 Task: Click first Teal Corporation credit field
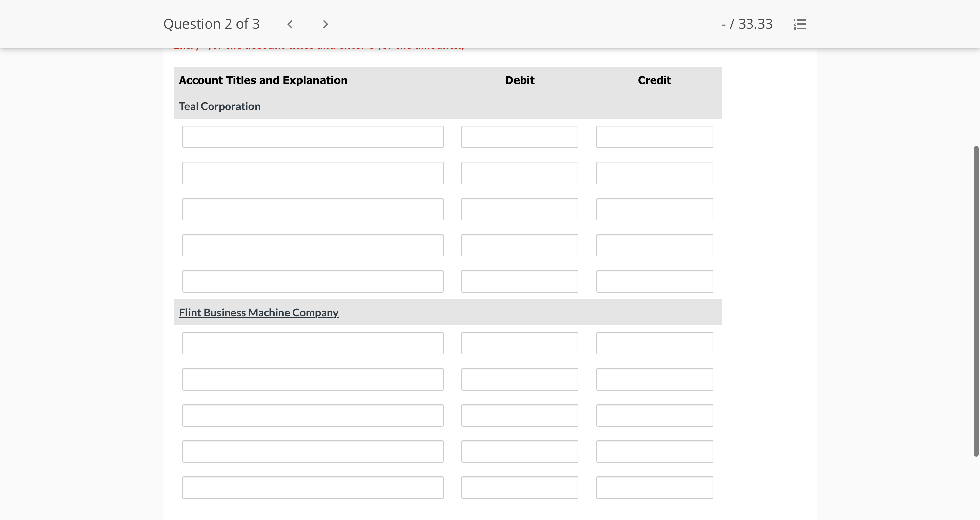pyautogui.click(x=654, y=137)
